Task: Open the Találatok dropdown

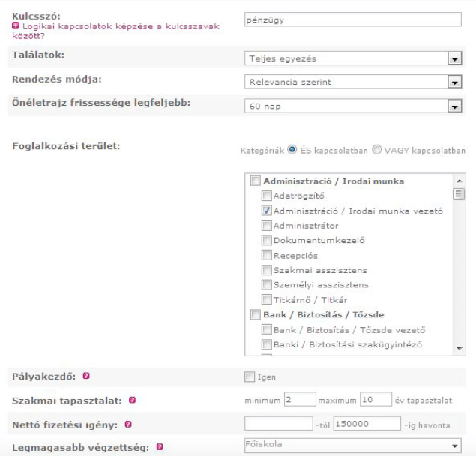Action: [453, 57]
